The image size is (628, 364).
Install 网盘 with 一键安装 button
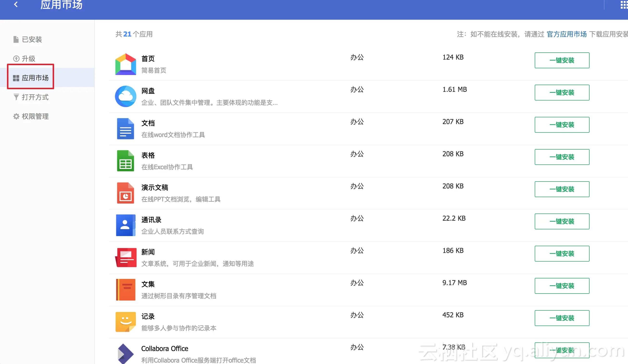tap(562, 92)
